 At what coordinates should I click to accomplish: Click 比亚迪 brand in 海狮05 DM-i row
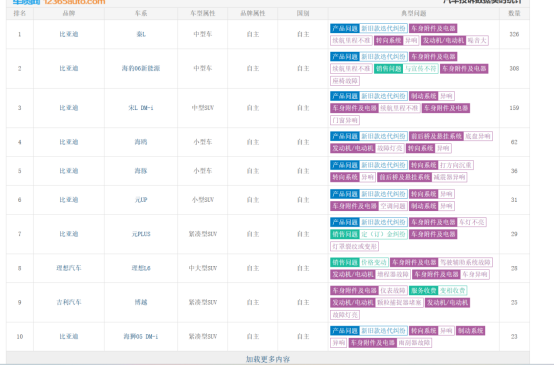(x=69, y=336)
